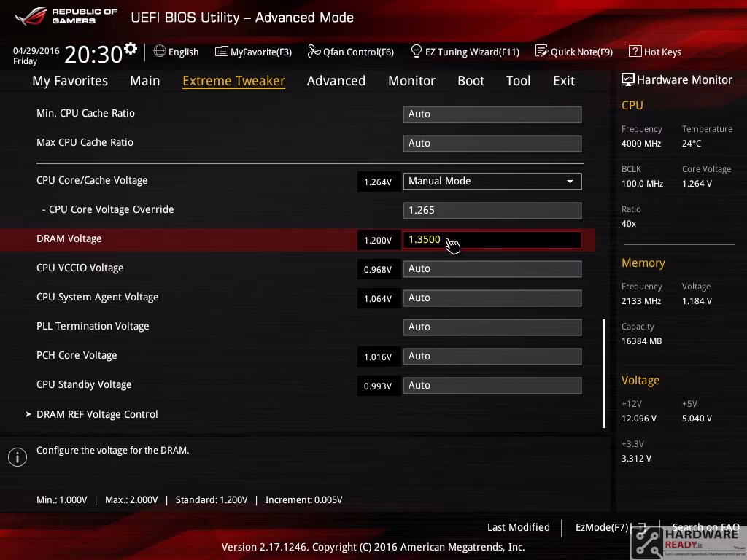Click the 12.096 V reading
This screenshot has width=747, height=560.
click(x=639, y=419)
